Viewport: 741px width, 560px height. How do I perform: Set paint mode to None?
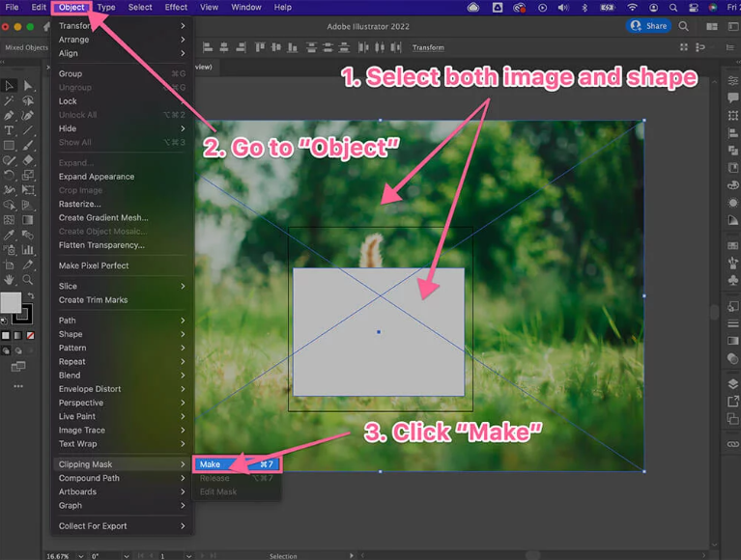pyautogui.click(x=30, y=336)
